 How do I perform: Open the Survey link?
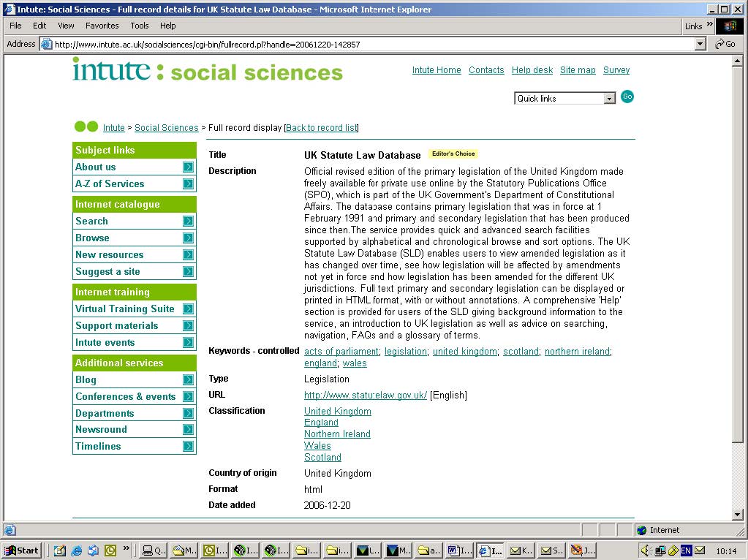[616, 70]
